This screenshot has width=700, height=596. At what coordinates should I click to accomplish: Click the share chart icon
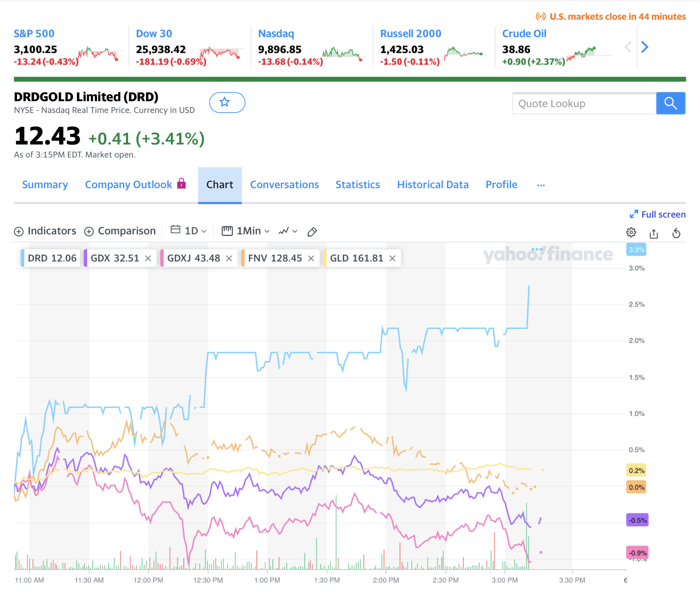[653, 234]
